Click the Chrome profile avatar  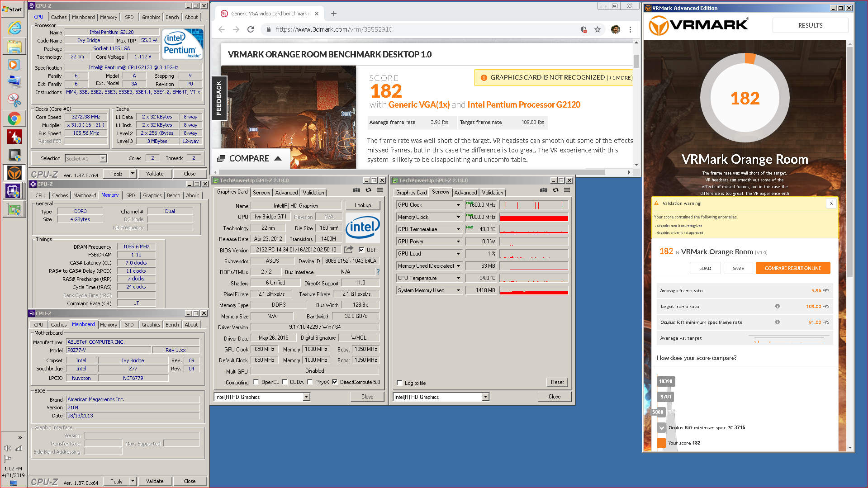pyautogui.click(x=615, y=29)
